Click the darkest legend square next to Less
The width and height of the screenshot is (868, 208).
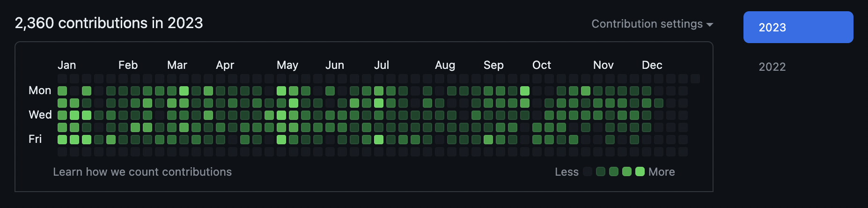tap(588, 171)
